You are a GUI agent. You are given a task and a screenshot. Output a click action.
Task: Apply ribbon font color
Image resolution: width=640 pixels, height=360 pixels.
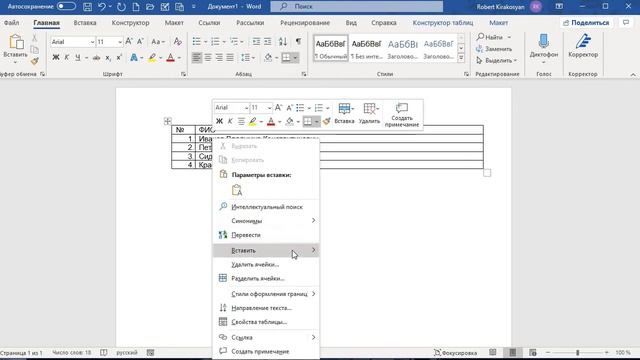tap(171, 58)
